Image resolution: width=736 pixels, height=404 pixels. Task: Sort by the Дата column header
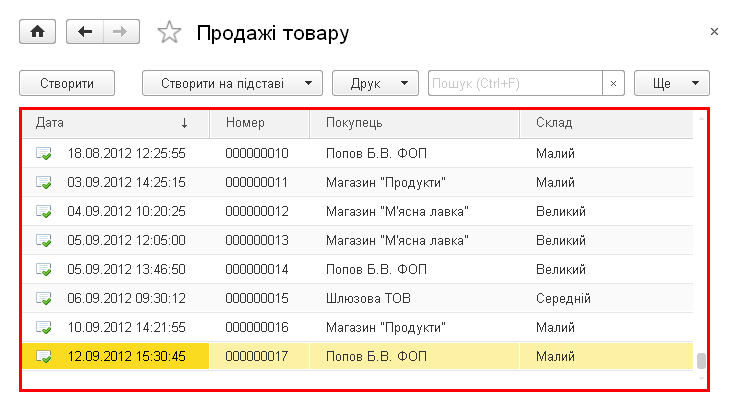[x=115, y=123]
